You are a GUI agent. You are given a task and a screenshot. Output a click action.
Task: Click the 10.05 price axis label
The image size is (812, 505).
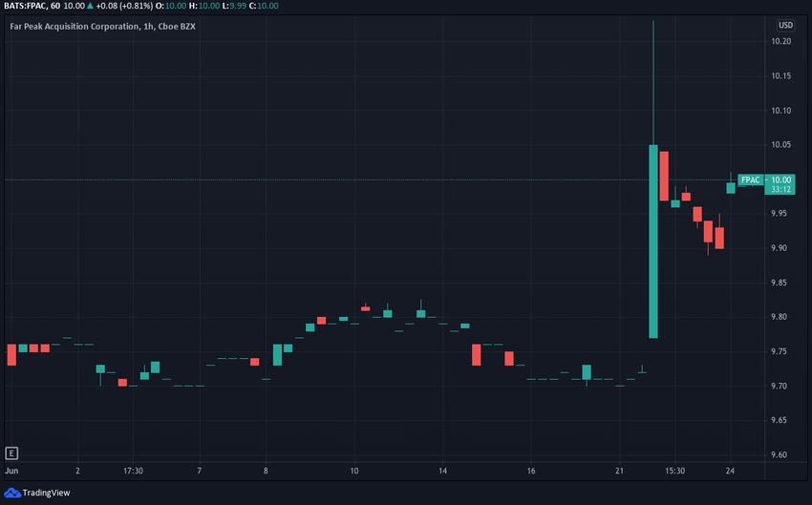[780, 144]
